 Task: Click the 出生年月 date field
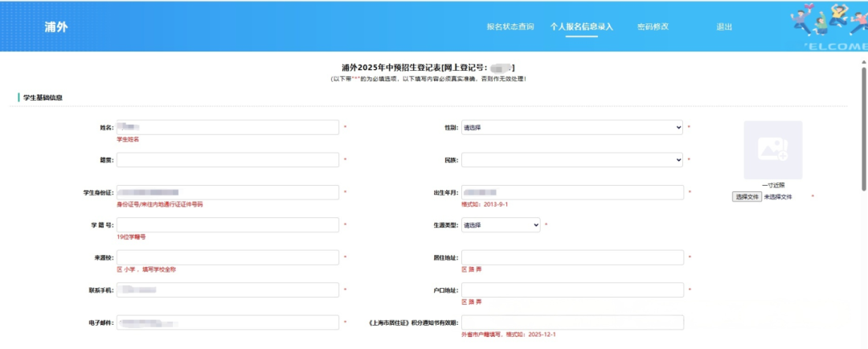click(x=572, y=192)
